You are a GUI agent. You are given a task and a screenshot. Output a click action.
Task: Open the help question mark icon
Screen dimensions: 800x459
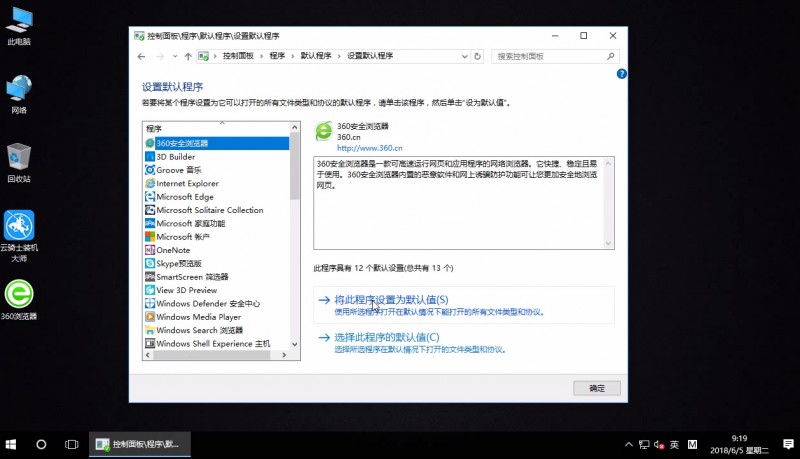click(621, 74)
